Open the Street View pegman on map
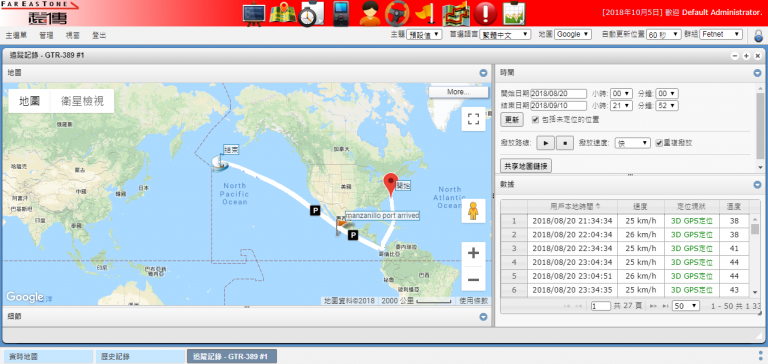 pyautogui.click(x=473, y=211)
